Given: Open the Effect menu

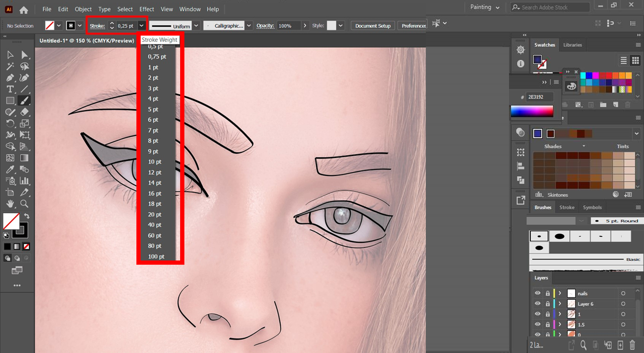Looking at the screenshot, I should 147,9.
